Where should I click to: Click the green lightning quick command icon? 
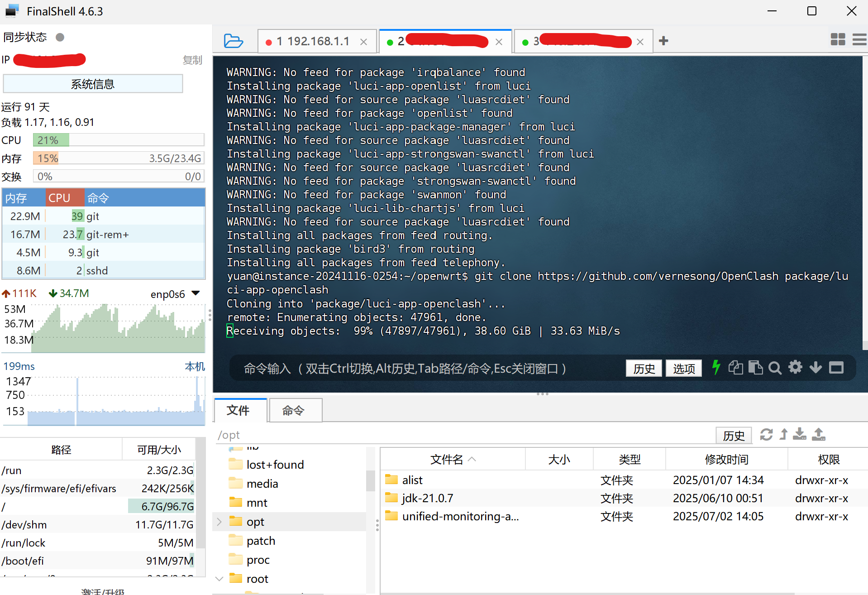pyautogui.click(x=716, y=368)
